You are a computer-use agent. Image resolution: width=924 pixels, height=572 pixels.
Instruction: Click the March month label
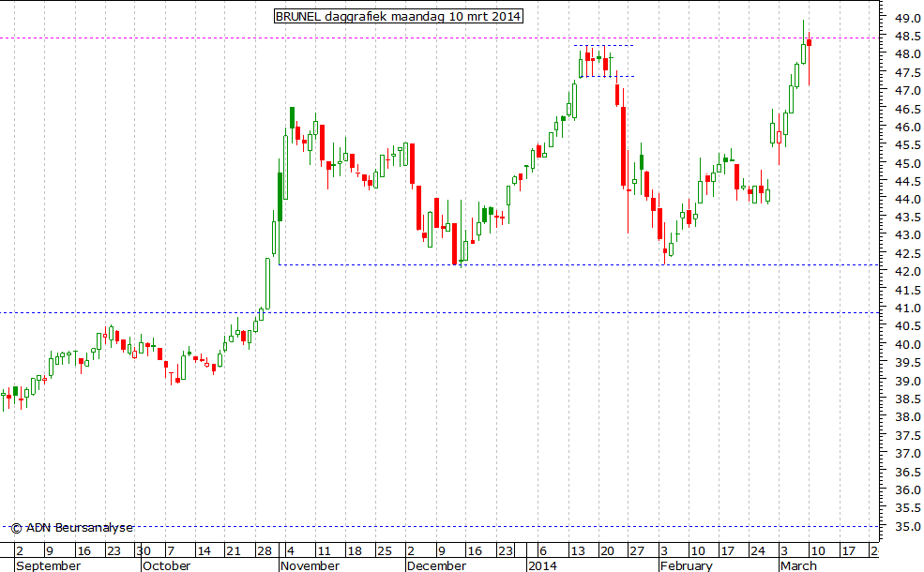[798, 565]
